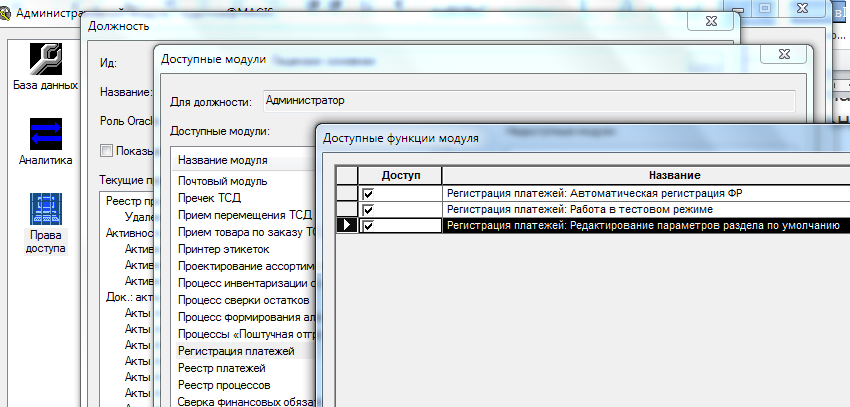Click the row selector of Работа в тестовом режиме
This screenshot has height=407, width=850.
tap(346, 209)
